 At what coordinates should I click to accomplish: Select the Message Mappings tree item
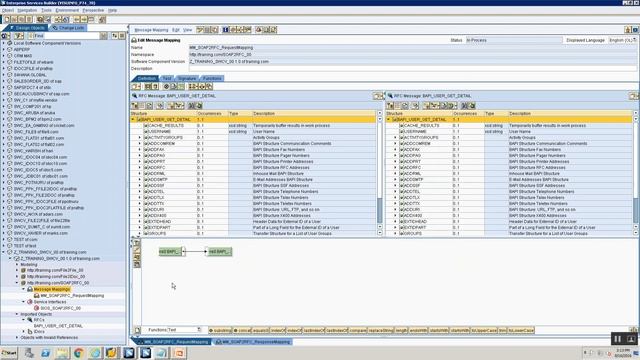coord(51,289)
